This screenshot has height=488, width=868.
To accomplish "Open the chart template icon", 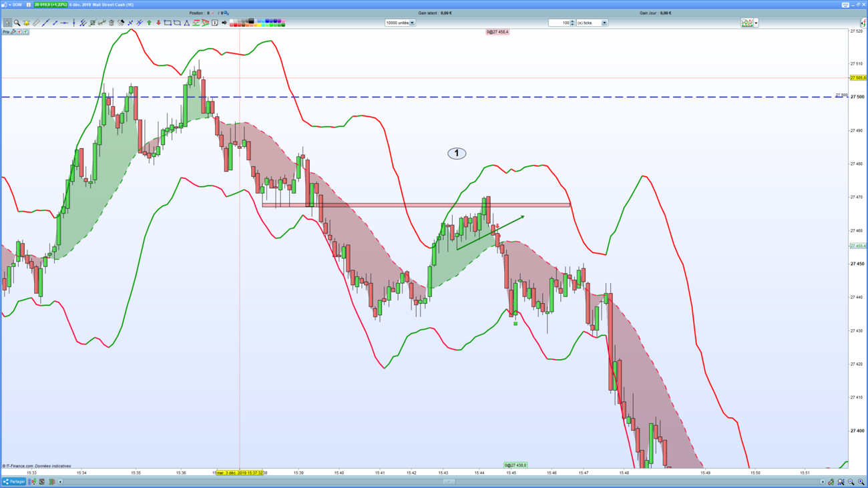I will 747,23.
